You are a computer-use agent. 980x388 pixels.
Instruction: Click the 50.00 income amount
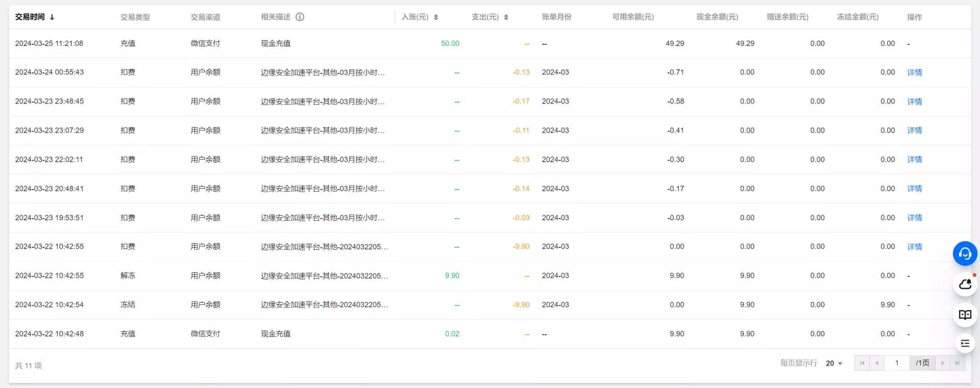450,43
